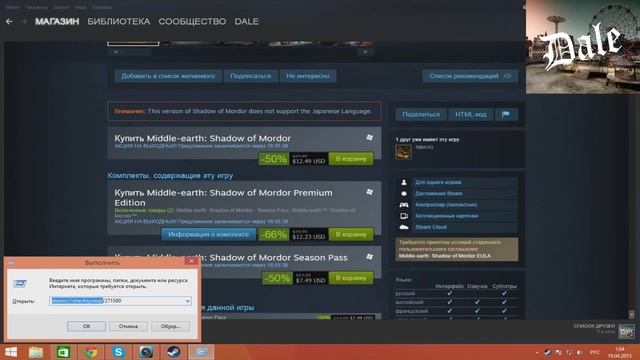Click the flag report icon button
This screenshot has width=640, height=360.
[506, 115]
